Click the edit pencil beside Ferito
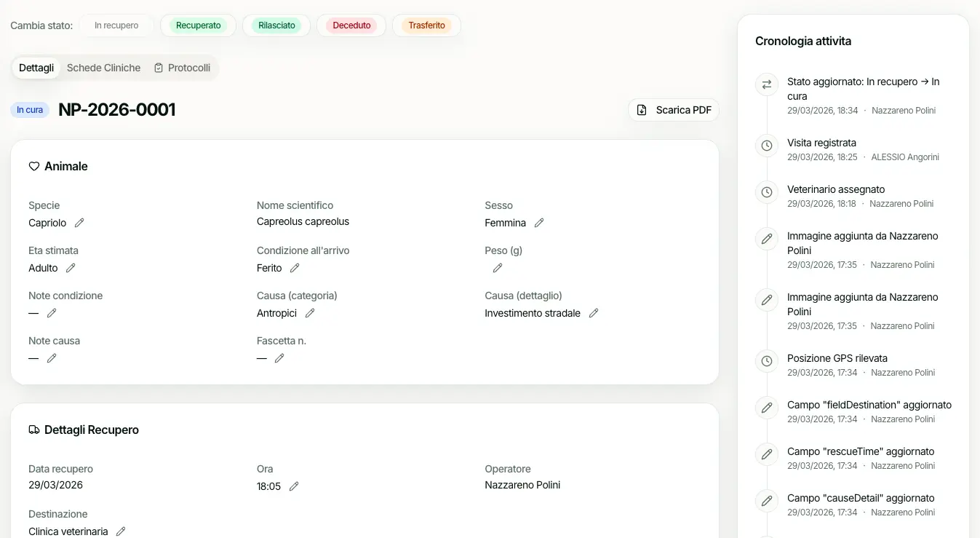The height and width of the screenshot is (538, 980). tap(295, 268)
